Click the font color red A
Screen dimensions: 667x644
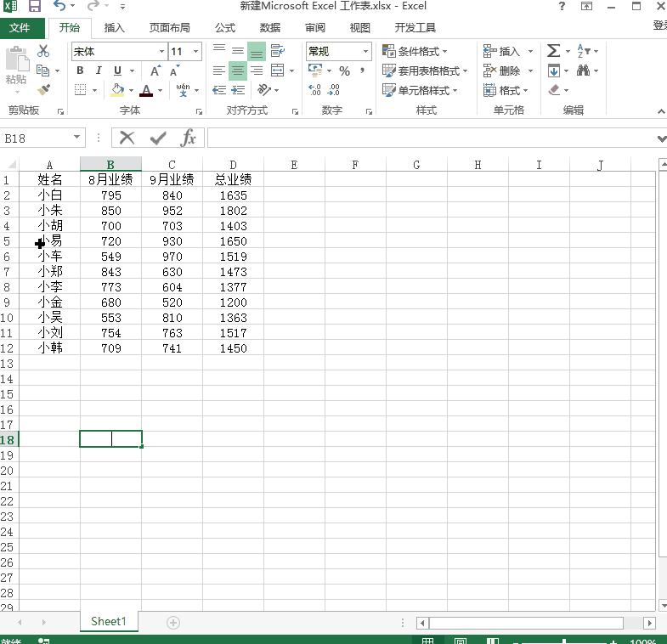coord(146,90)
